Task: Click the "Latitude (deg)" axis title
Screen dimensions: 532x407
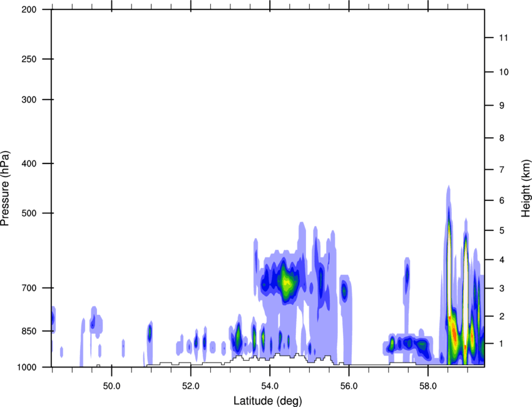Action: [267, 401]
